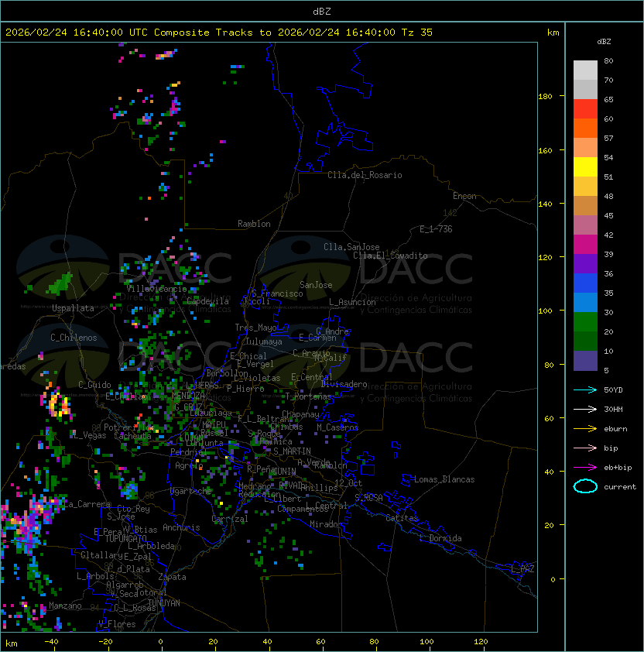Click the 'eb+bip' legend label

618,468
